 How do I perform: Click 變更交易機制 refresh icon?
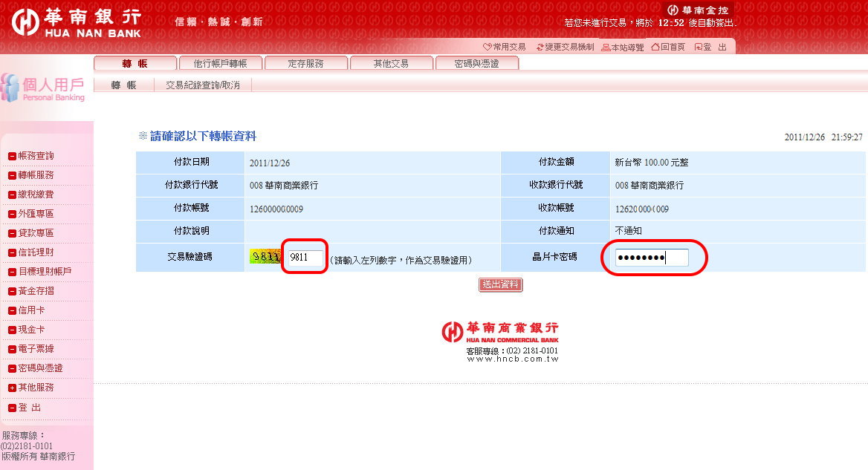pyautogui.click(x=540, y=47)
